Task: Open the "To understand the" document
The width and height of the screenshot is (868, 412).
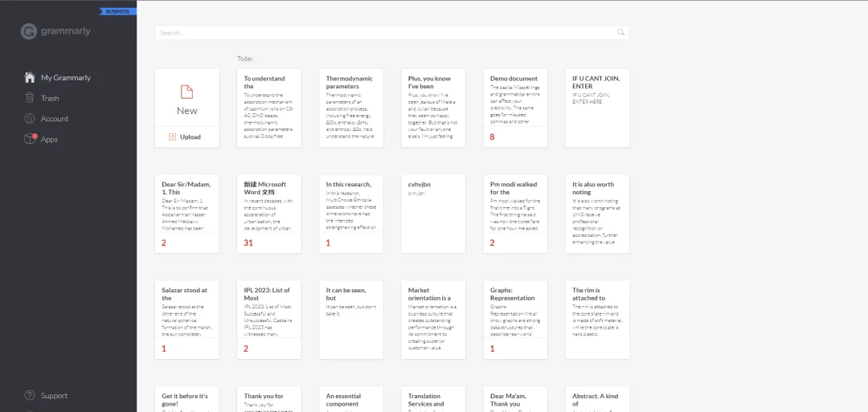Action: 269,108
